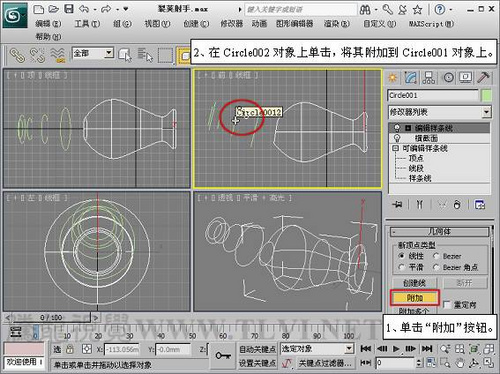Click the Bind to Space Warp icon

[58, 55]
